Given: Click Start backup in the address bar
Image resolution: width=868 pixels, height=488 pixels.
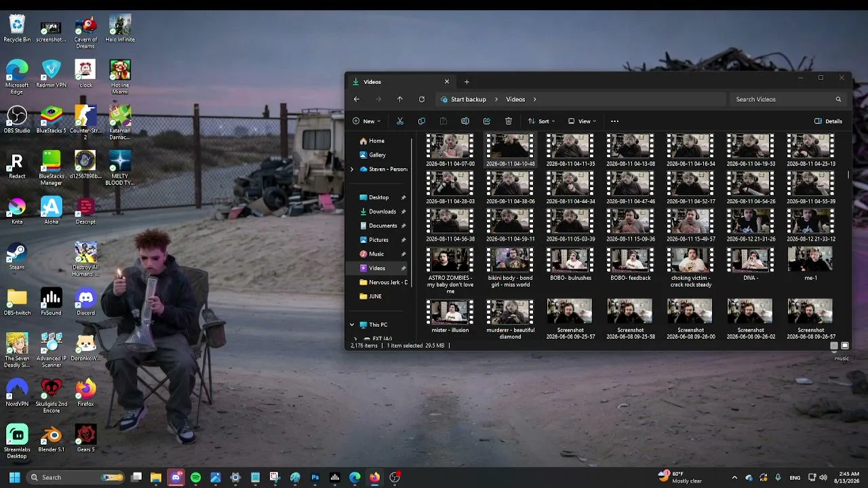Looking at the screenshot, I should [x=469, y=99].
